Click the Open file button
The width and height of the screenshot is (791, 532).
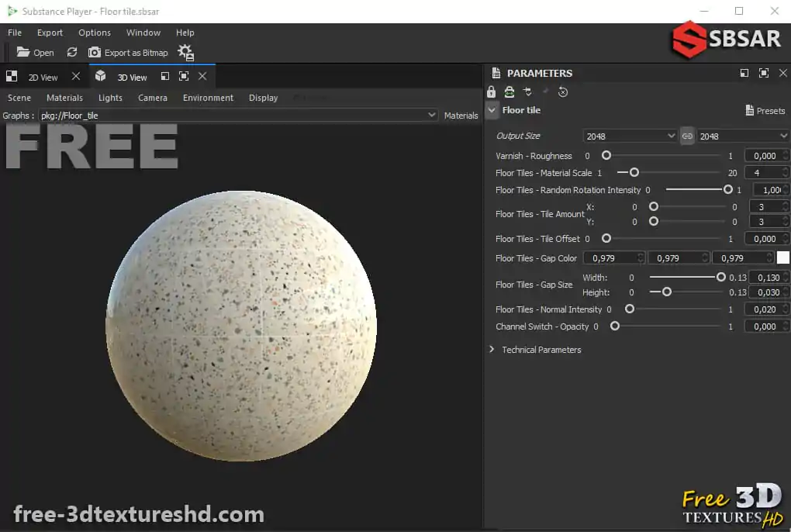[x=35, y=53]
